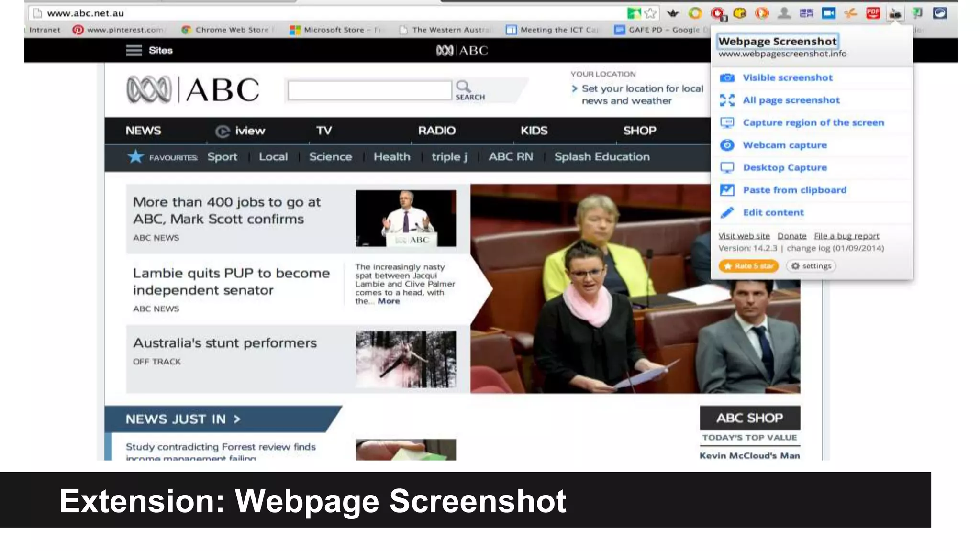Click the Splash Education link

click(602, 157)
